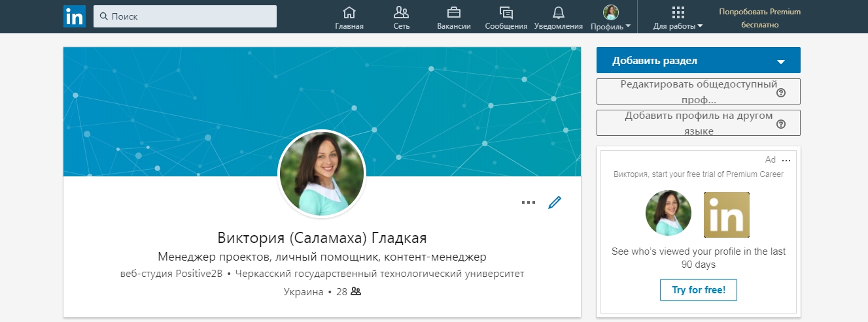Image resolution: width=868 pixels, height=322 pixels.
Task: Open the three-dot menu beside pencil
Action: (x=529, y=202)
